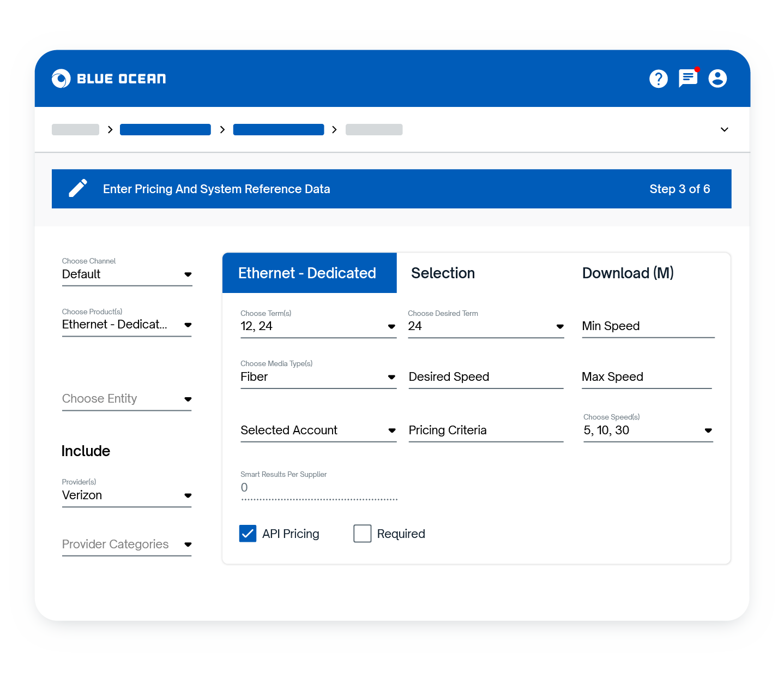Click the second blue breadcrumb link
Image resolution: width=784 pixels, height=682 pixels.
tap(278, 130)
